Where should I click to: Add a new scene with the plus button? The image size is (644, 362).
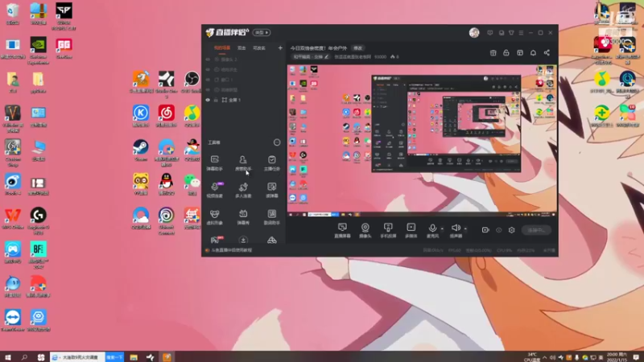click(280, 48)
